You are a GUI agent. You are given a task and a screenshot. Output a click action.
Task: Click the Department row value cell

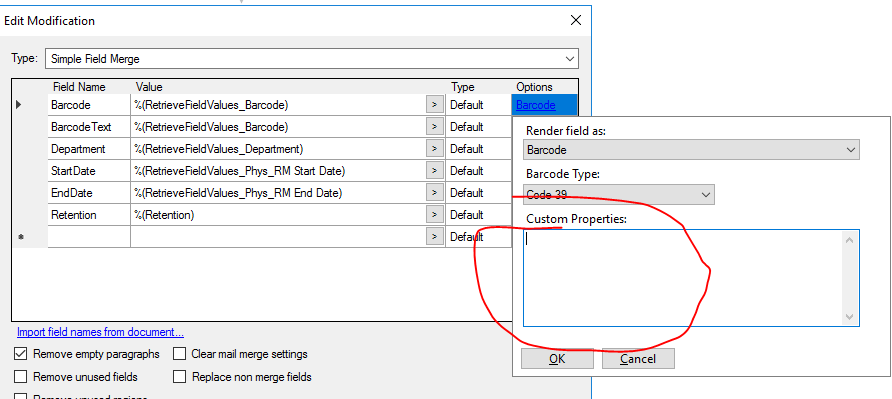point(278,149)
